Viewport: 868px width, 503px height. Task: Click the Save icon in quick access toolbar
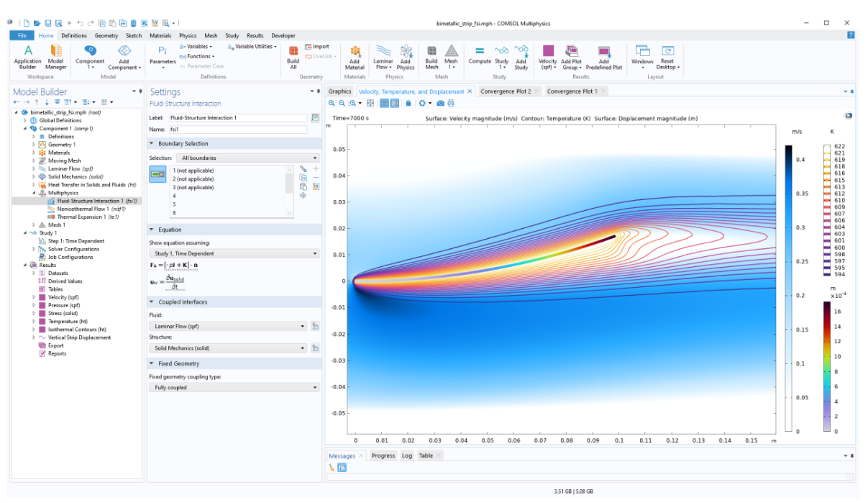(x=47, y=23)
